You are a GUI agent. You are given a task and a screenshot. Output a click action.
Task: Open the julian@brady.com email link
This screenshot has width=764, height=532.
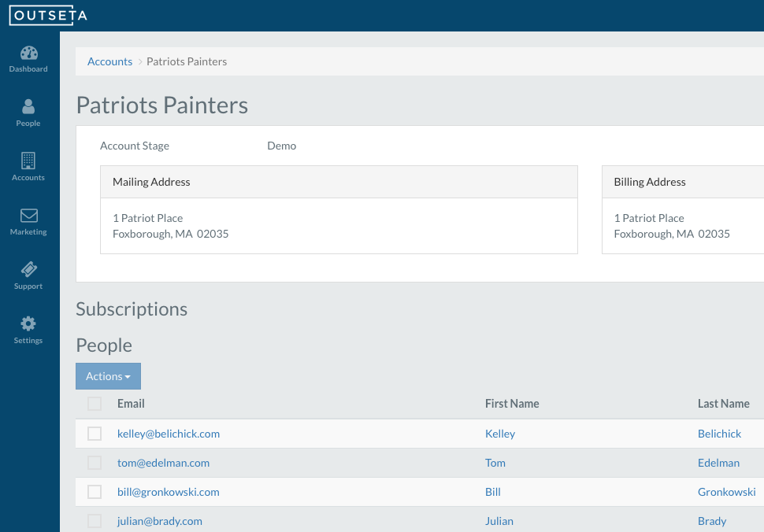pos(160,521)
